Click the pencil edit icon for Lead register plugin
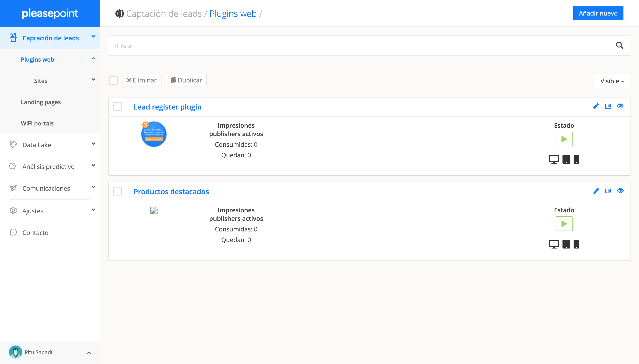The height and width of the screenshot is (364, 639). pyautogui.click(x=596, y=106)
